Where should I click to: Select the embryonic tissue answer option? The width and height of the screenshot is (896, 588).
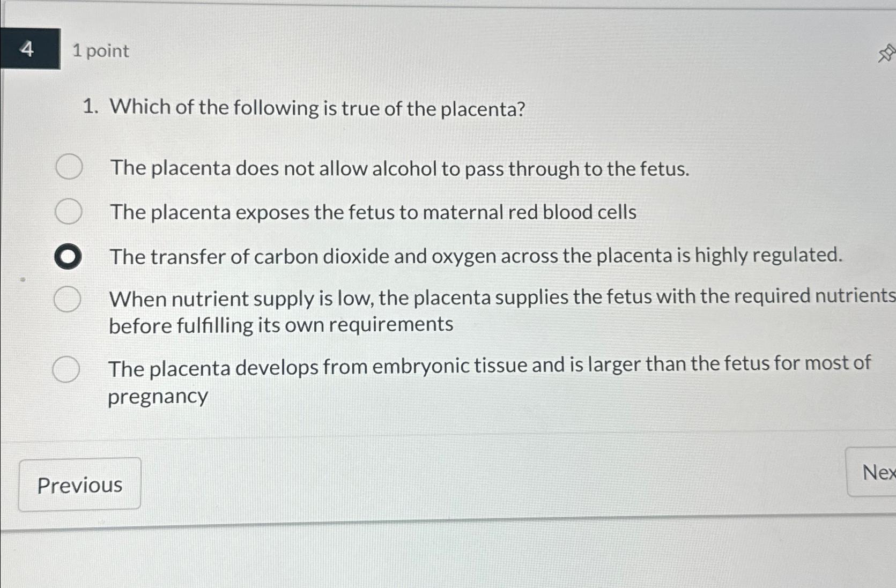tap(68, 368)
